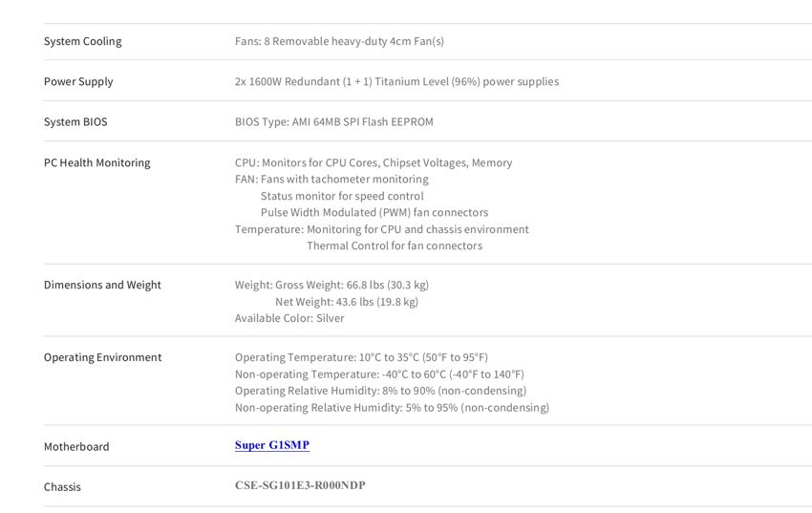
Task: Click the Motherboard row label
Action: 76,447
